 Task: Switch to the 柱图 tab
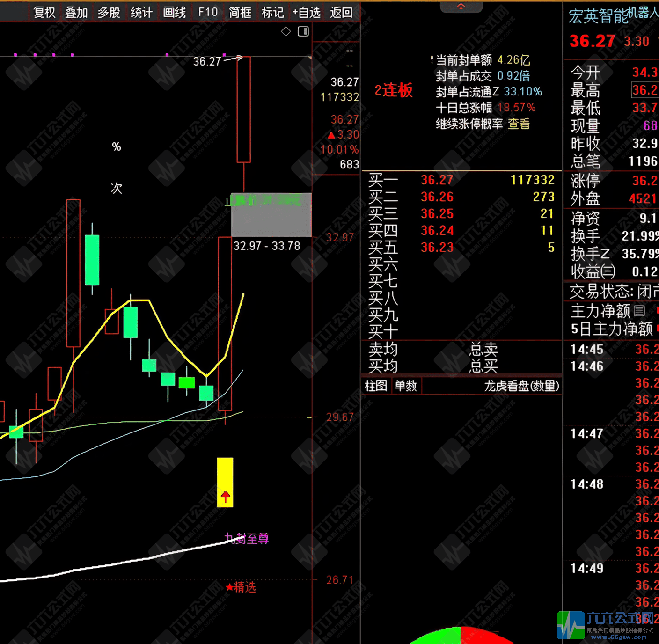375,386
